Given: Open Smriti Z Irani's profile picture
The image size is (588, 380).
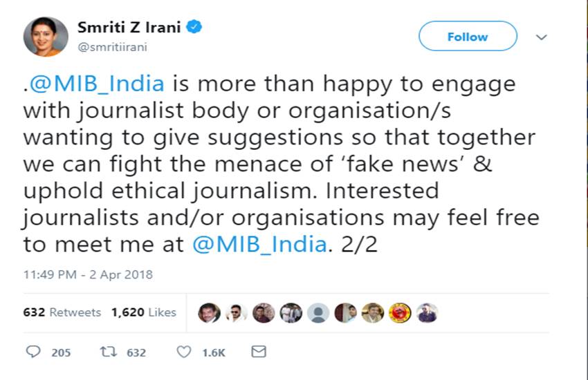Looking at the screenshot, I should click(46, 37).
